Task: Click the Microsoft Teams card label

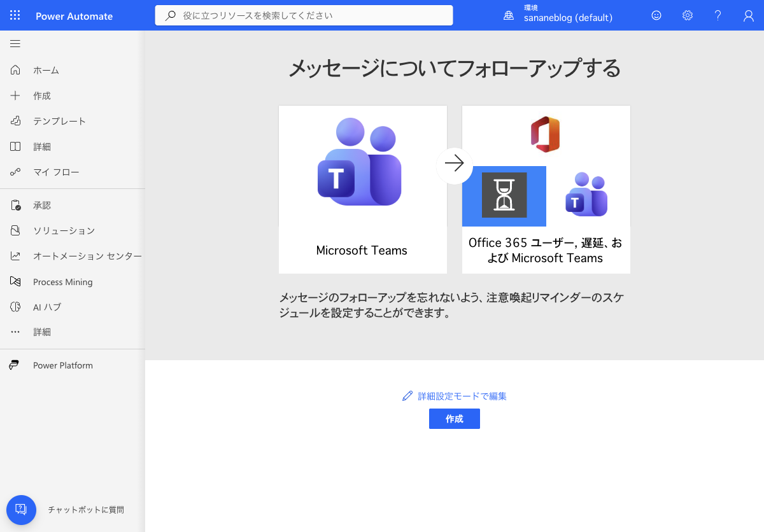Action: click(x=362, y=250)
